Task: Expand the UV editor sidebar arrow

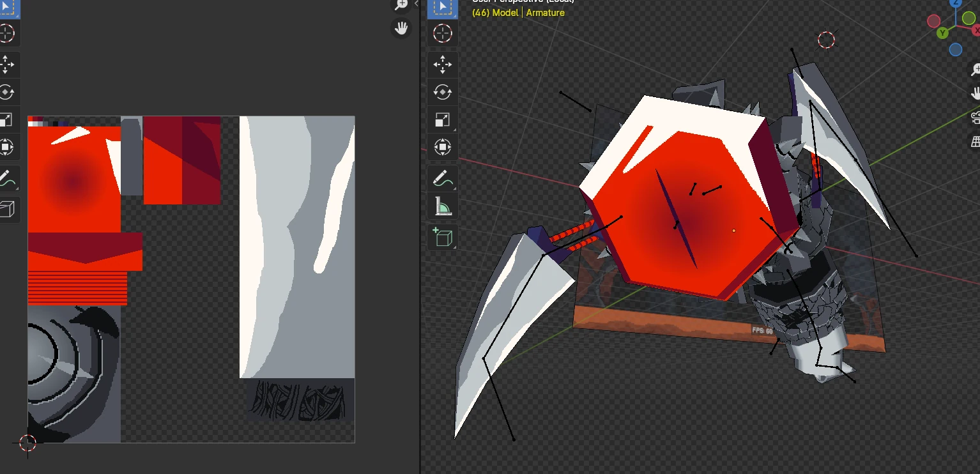Action: [x=417, y=4]
